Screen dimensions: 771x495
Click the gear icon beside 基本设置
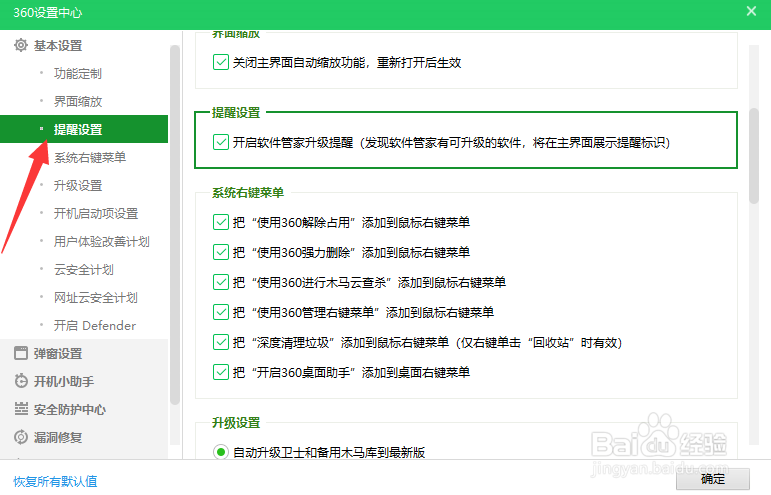(x=21, y=45)
